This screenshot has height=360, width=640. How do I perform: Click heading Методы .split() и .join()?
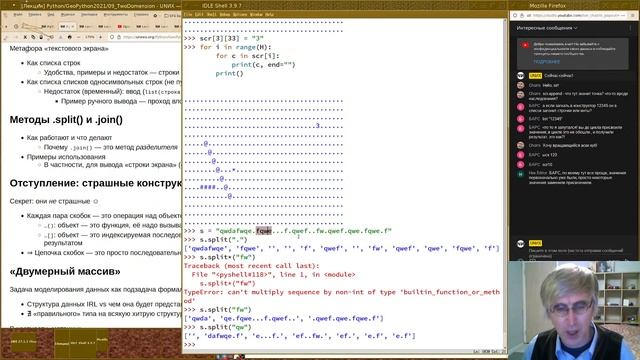66,120
